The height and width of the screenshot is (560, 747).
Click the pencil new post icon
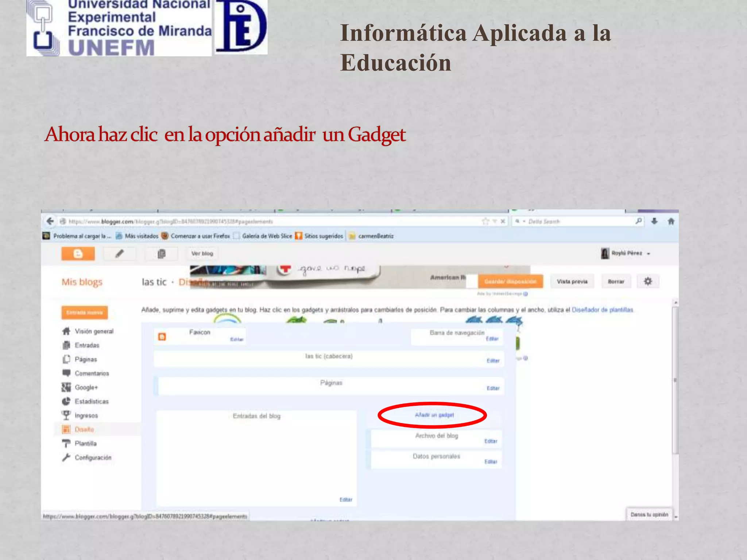[120, 254]
